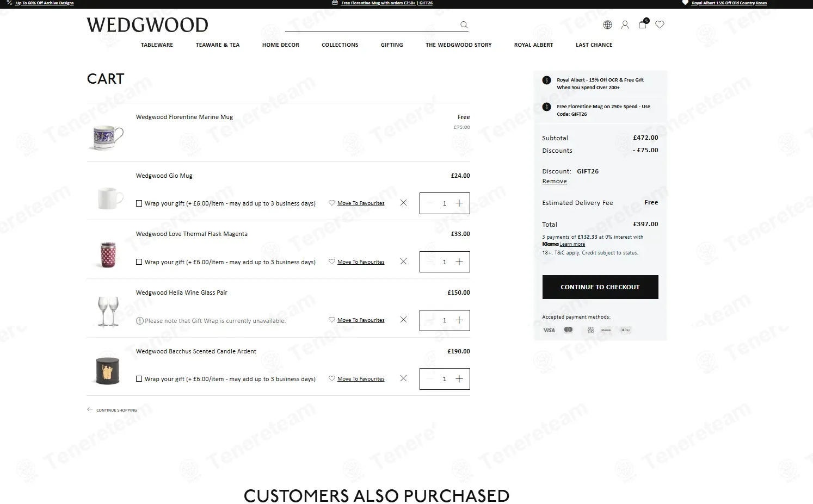Open Wedgwood Florentine Marine Mug product title
Image resolution: width=813 pixels, height=504 pixels.
click(184, 117)
